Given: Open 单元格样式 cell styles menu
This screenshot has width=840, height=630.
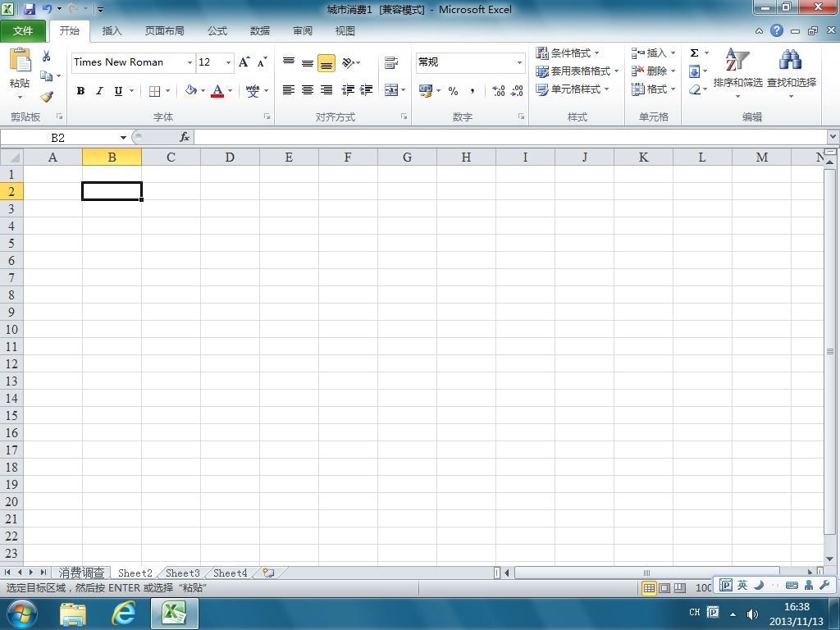Looking at the screenshot, I should [573, 89].
